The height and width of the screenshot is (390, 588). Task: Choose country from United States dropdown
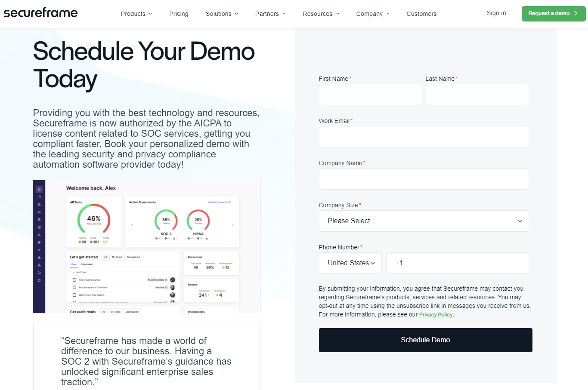350,263
